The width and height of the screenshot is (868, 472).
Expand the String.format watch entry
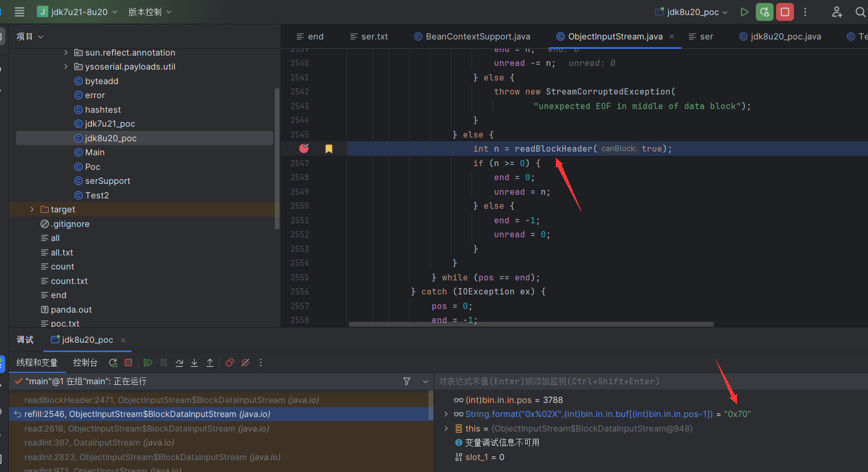tap(446, 414)
